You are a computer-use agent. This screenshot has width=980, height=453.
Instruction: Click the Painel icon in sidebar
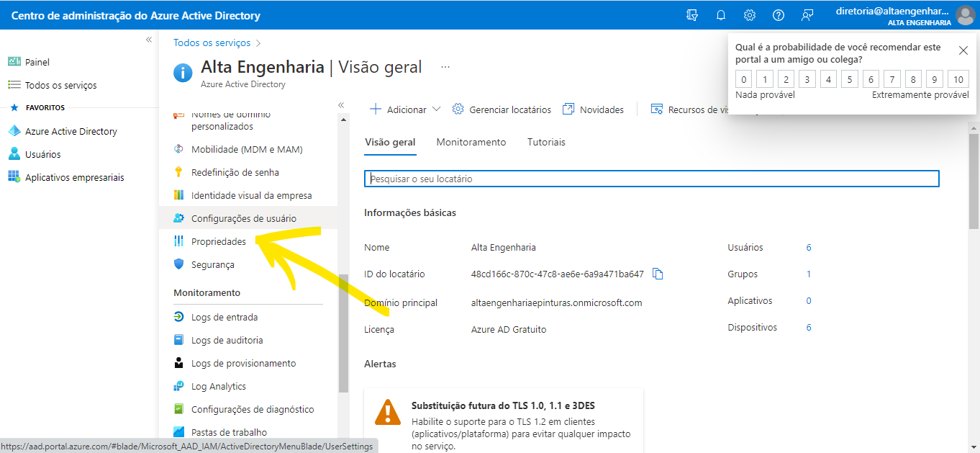[14, 62]
